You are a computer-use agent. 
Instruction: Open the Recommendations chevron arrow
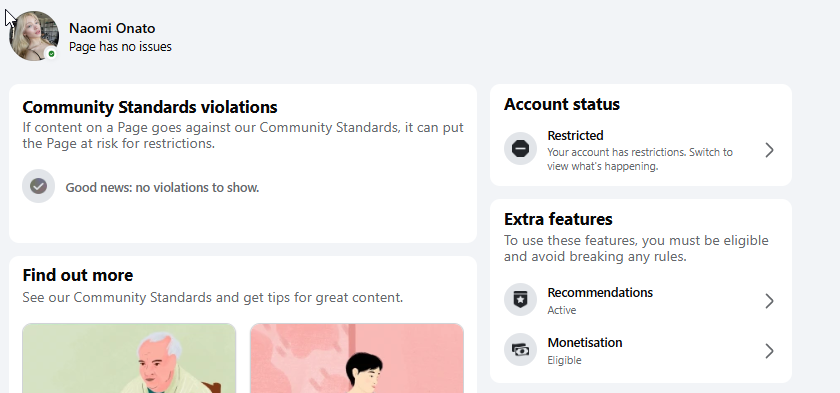tap(769, 301)
